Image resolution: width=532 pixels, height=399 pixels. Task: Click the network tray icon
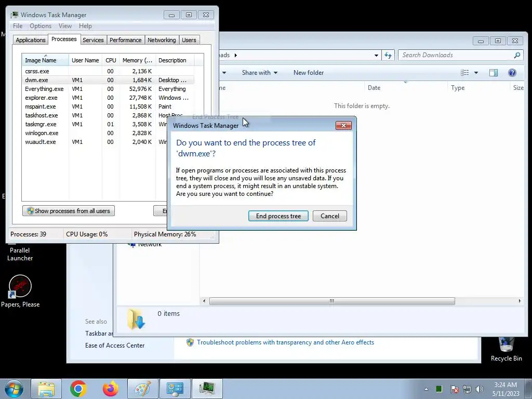click(467, 389)
